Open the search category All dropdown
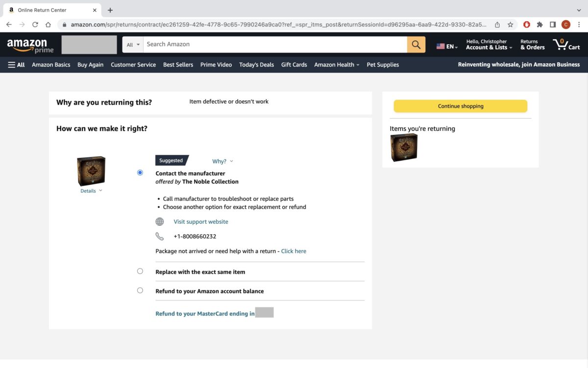Viewport: 588px width, 368px height. click(x=133, y=45)
